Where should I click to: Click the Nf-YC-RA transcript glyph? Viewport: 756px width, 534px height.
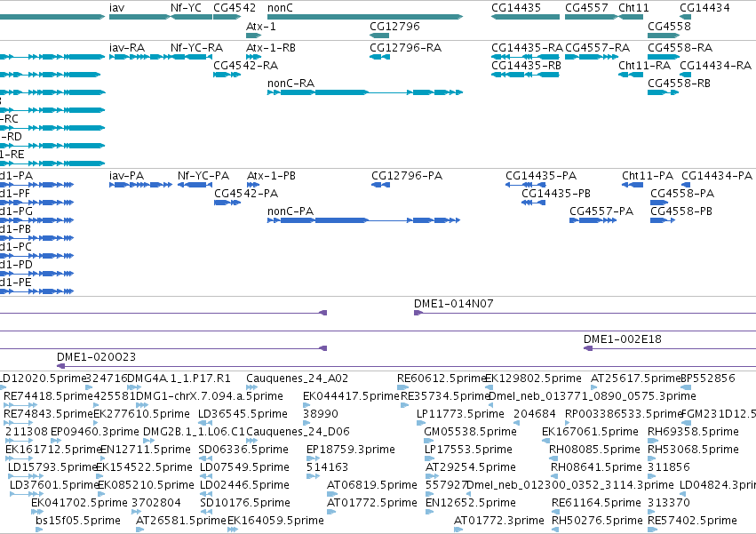pyautogui.click(x=191, y=57)
